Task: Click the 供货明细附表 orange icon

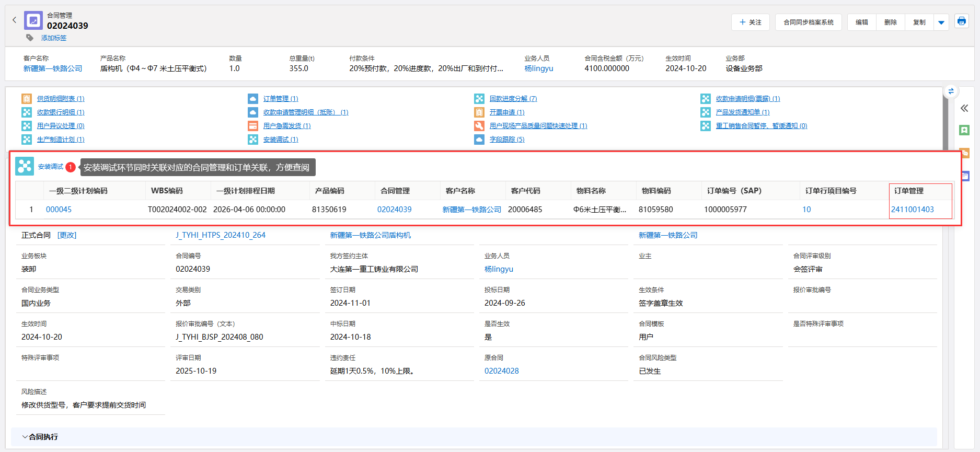Action: (27, 99)
